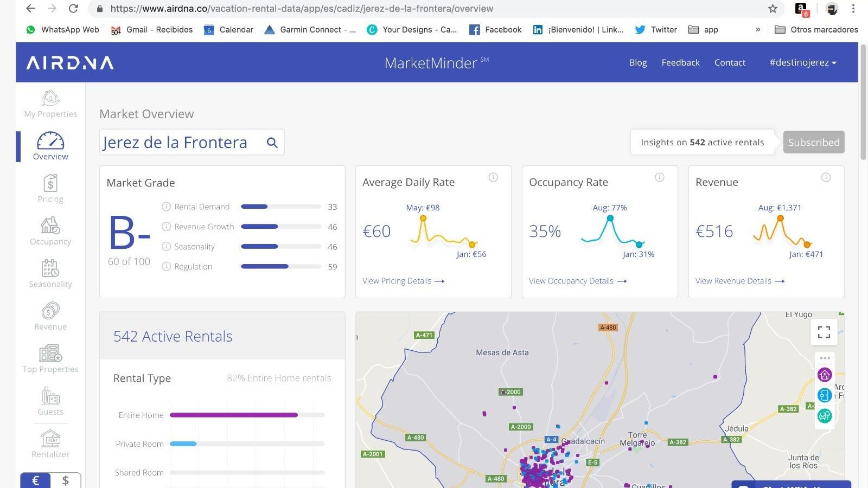Click the Rental Demand progress bar
Screen dimensions: 868x488
280,207
